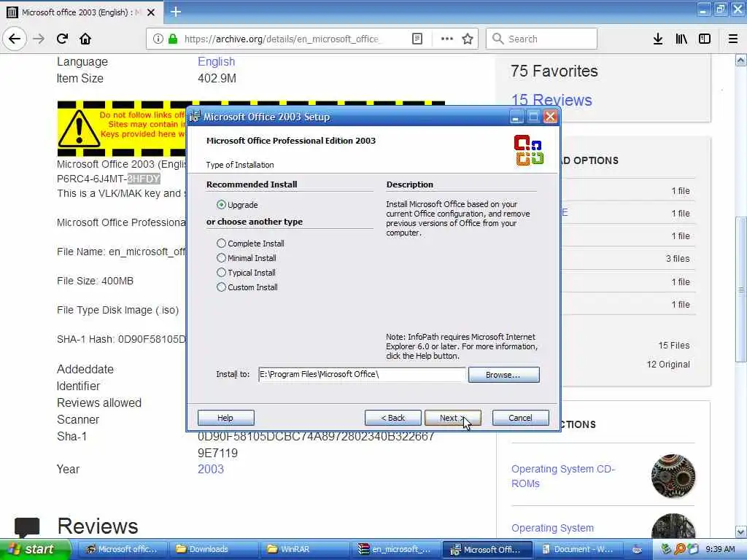Click the 15 Files link
The image size is (747, 560).
(673, 346)
